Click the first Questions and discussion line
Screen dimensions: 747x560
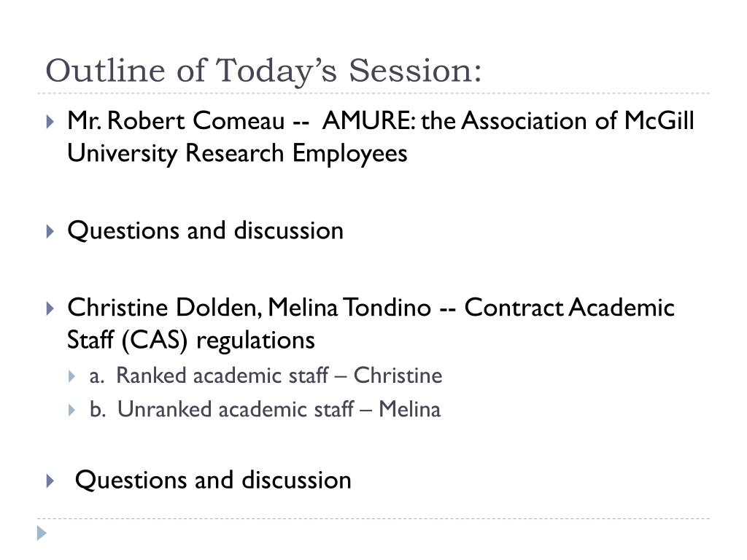click(x=205, y=231)
